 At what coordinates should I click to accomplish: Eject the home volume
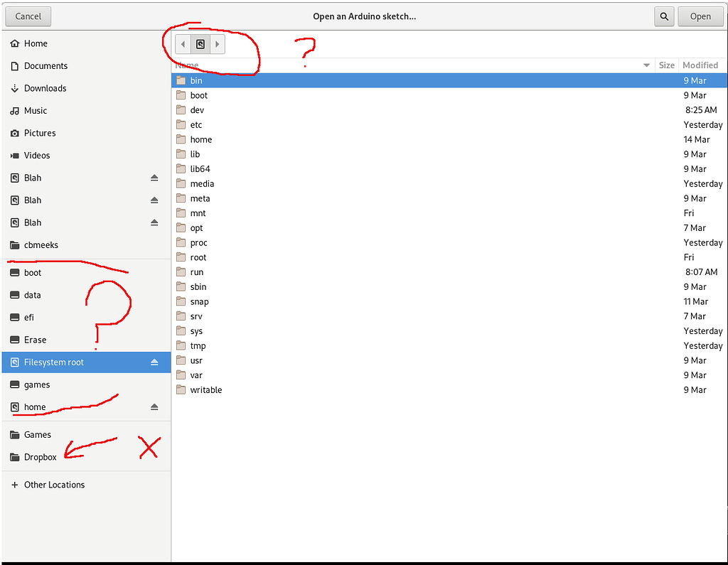point(154,407)
